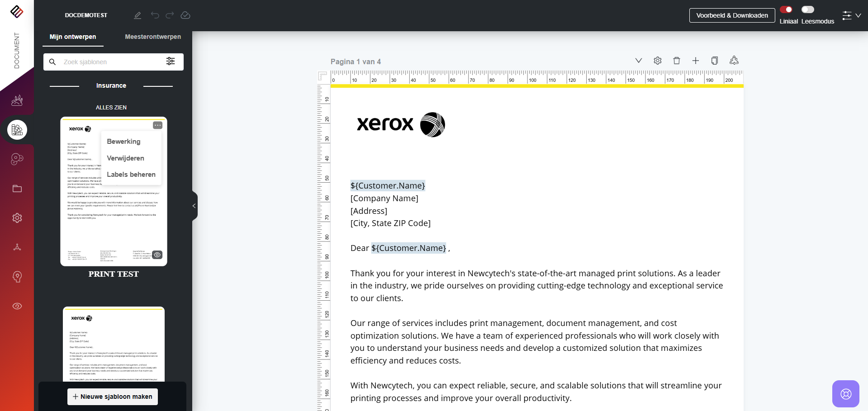Switch to Meesterontwerpen tab

point(153,37)
